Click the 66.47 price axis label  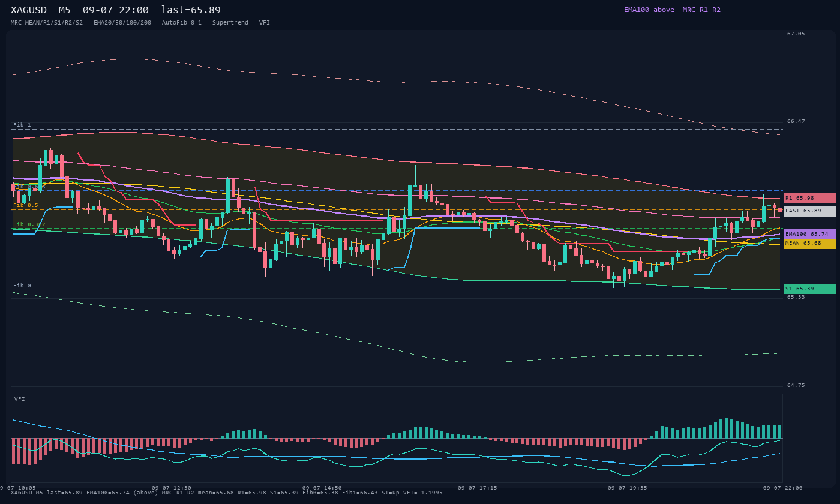click(796, 121)
